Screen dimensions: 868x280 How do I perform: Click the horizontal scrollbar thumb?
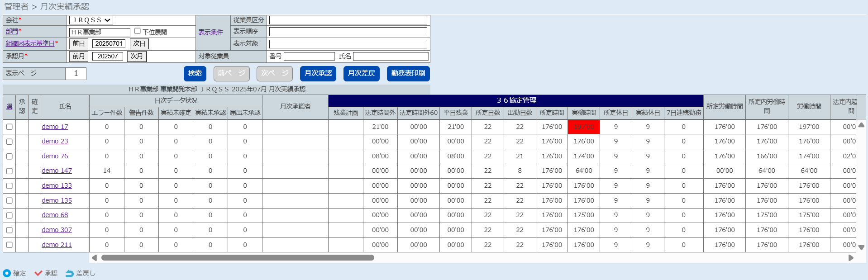tap(238, 258)
